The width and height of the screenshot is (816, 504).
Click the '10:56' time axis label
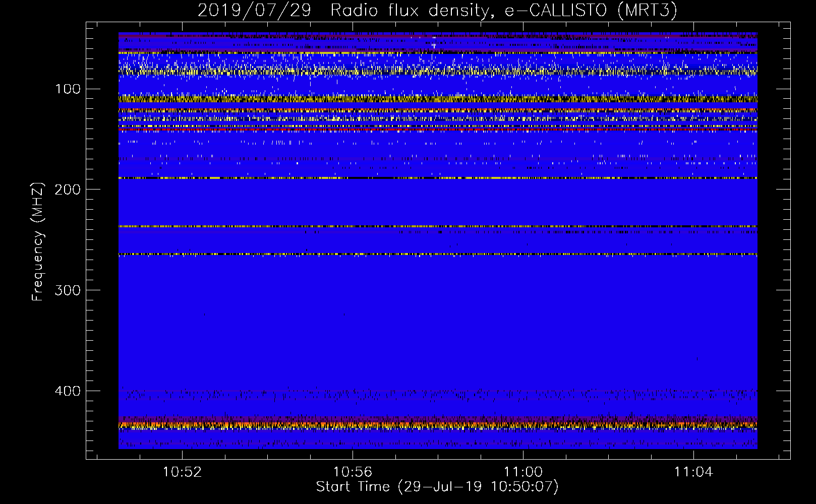coord(353,472)
